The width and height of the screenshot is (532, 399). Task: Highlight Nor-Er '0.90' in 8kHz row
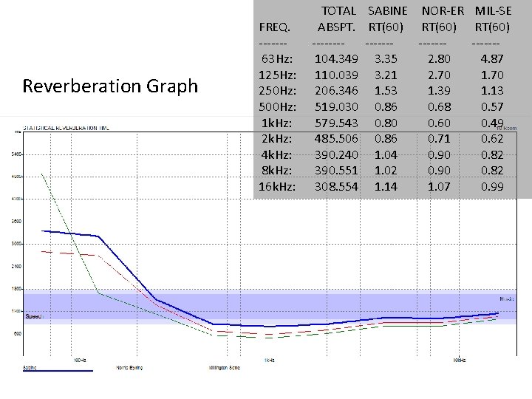(439, 171)
